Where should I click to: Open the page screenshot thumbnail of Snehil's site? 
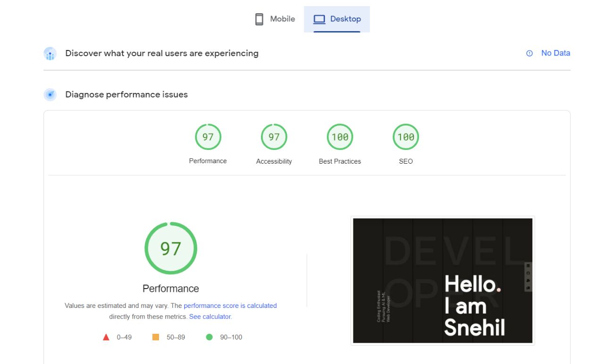(x=443, y=281)
